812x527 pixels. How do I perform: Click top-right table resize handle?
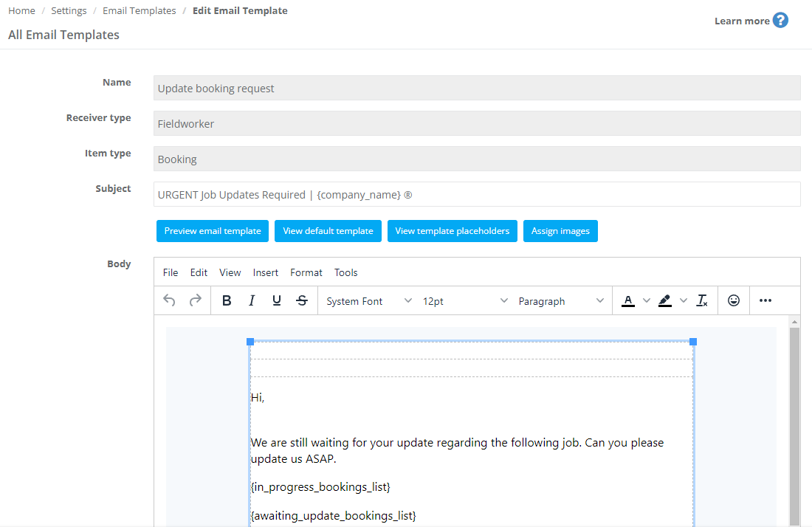coord(693,342)
